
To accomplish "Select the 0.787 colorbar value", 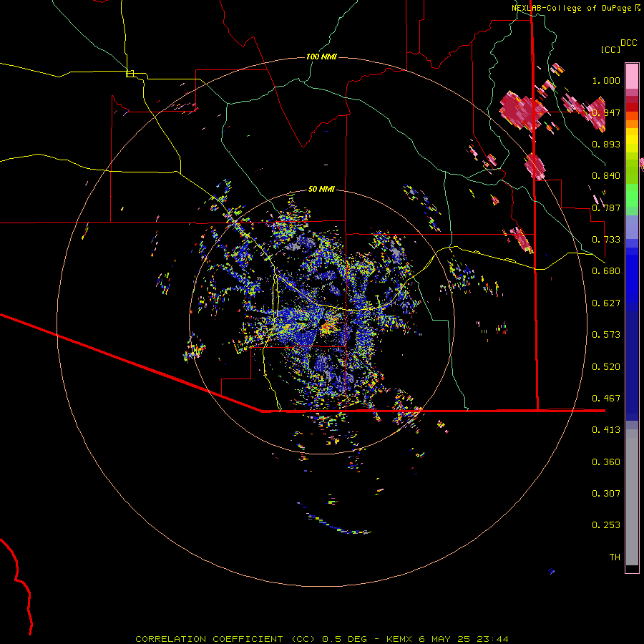I will [x=606, y=208].
